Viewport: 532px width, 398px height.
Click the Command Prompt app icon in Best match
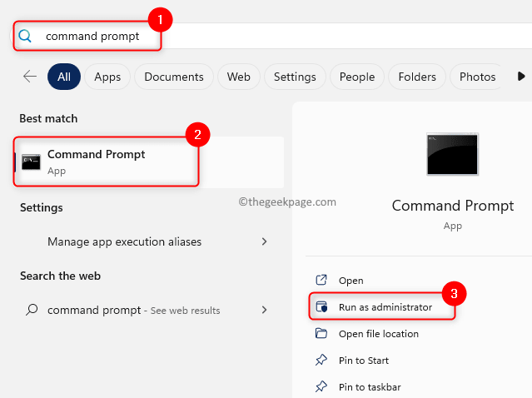click(32, 162)
